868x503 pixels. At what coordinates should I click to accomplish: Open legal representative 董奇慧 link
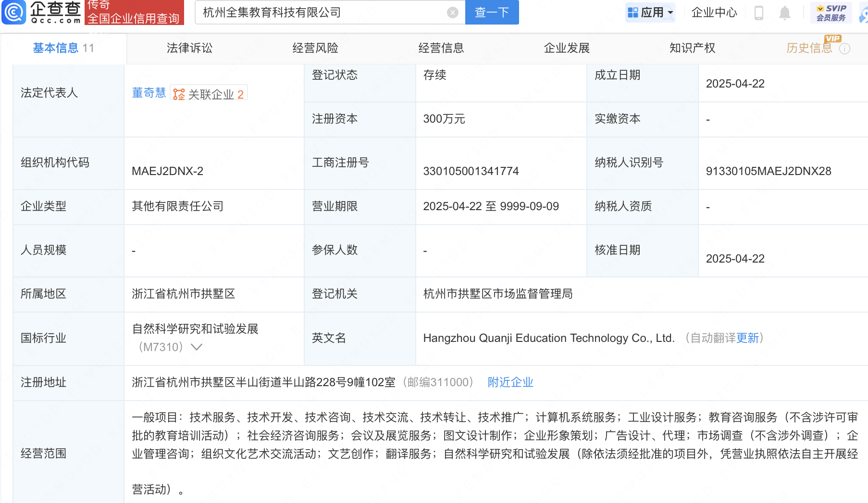point(149,93)
